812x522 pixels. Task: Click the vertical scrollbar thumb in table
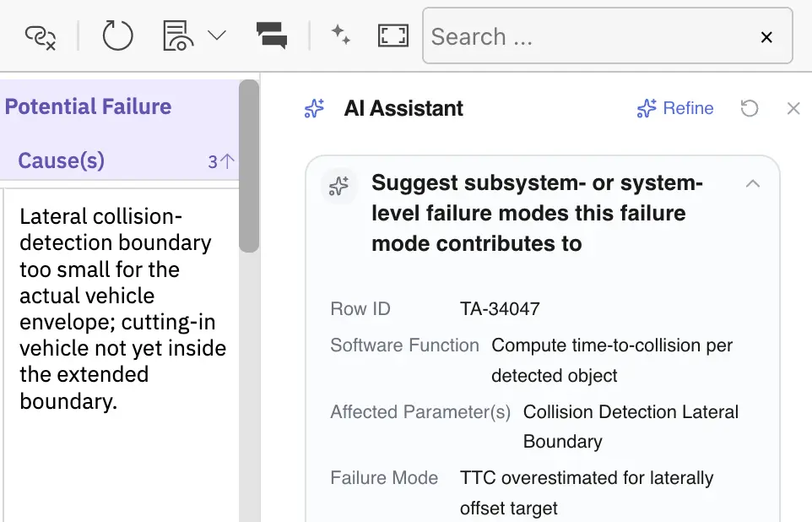point(249,166)
